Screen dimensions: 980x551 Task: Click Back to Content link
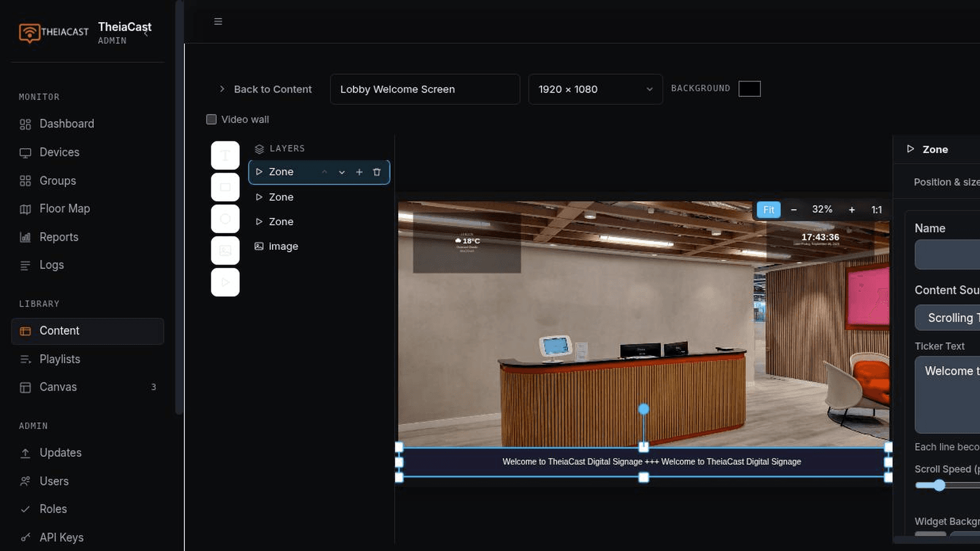pyautogui.click(x=265, y=89)
